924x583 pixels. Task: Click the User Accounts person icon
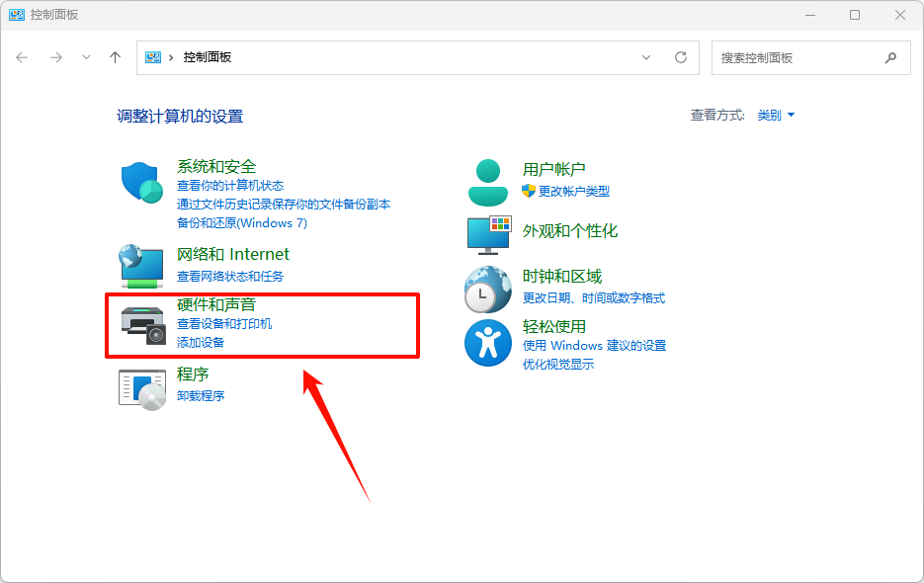[487, 182]
